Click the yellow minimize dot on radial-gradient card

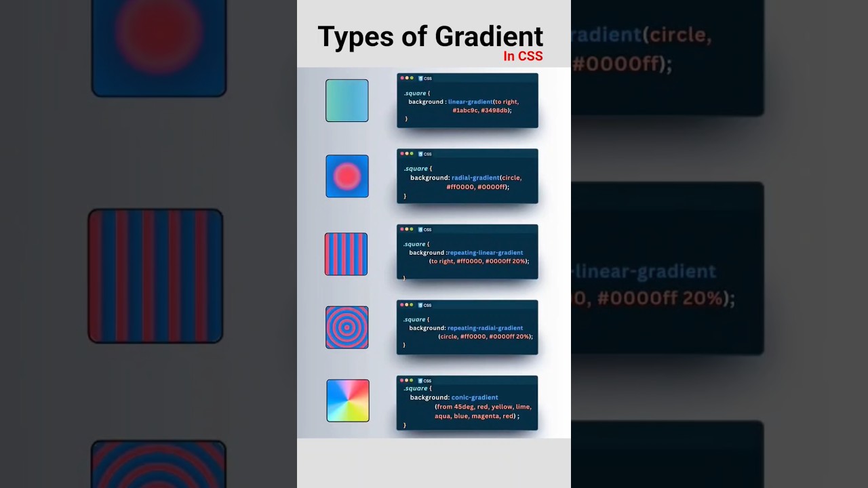tap(407, 154)
